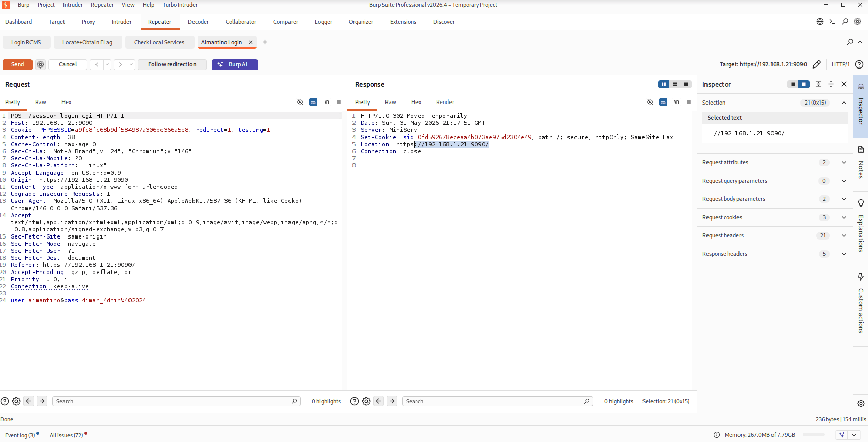Click the Follow redirection button
Viewport: 868px width, 442px height.
point(172,64)
